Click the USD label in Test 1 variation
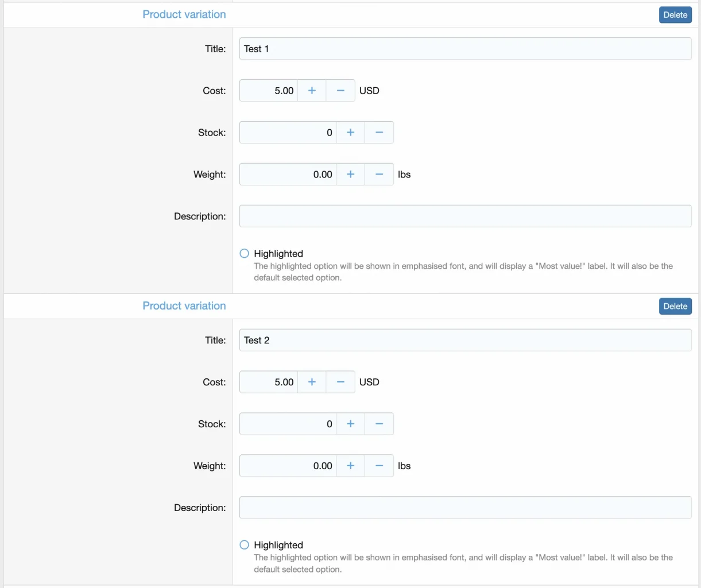 tap(369, 91)
